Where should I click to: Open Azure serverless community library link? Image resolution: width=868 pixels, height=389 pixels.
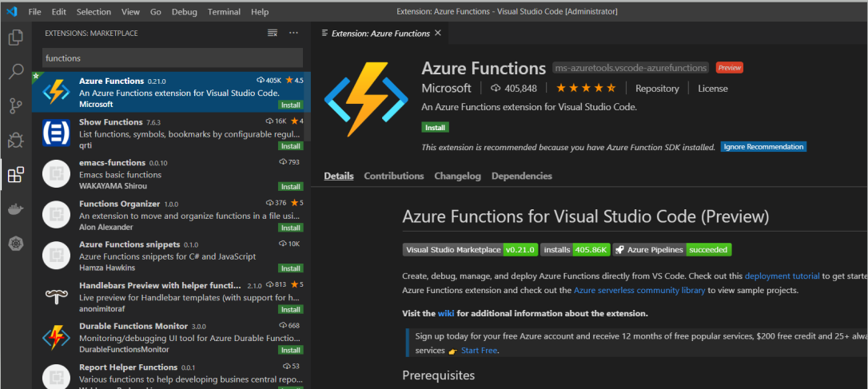coord(639,290)
